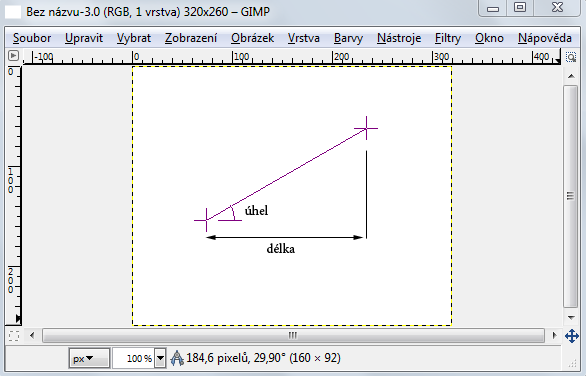Open the px unit dropdown
This screenshot has height=376, width=586.
(89, 358)
